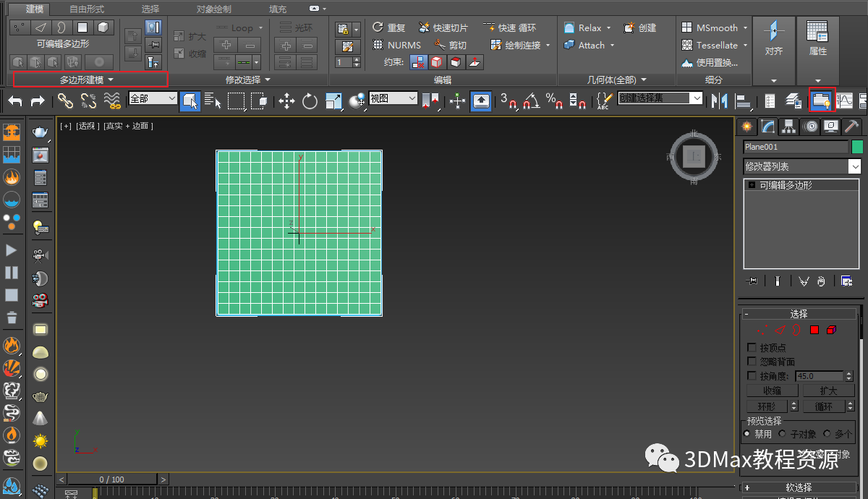
Task: Activate Select and Move tool
Action: pyautogui.click(x=287, y=101)
